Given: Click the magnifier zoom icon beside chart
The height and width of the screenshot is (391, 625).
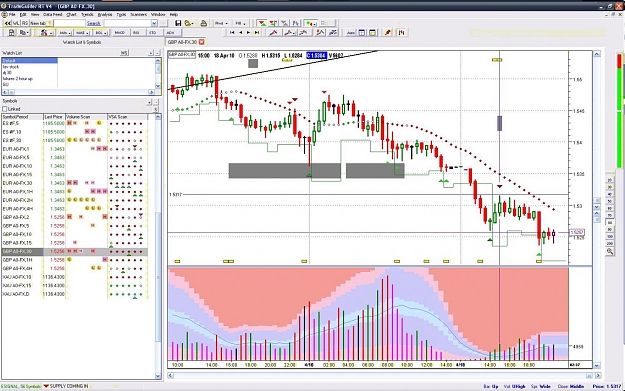Looking at the screenshot, I should (609, 251).
